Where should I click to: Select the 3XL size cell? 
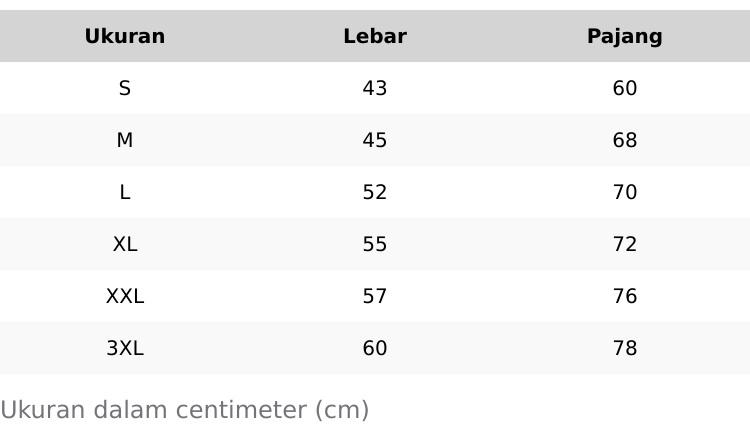point(125,348)
